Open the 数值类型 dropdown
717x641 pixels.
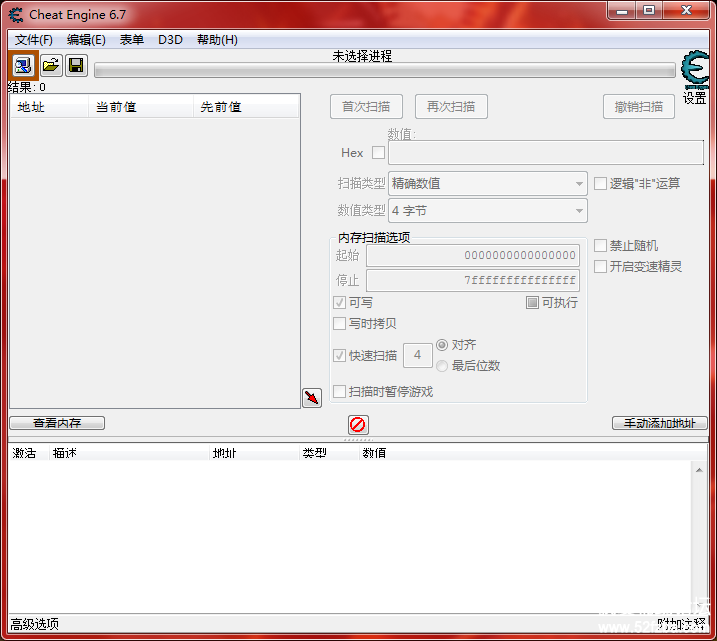coord(488,211)
